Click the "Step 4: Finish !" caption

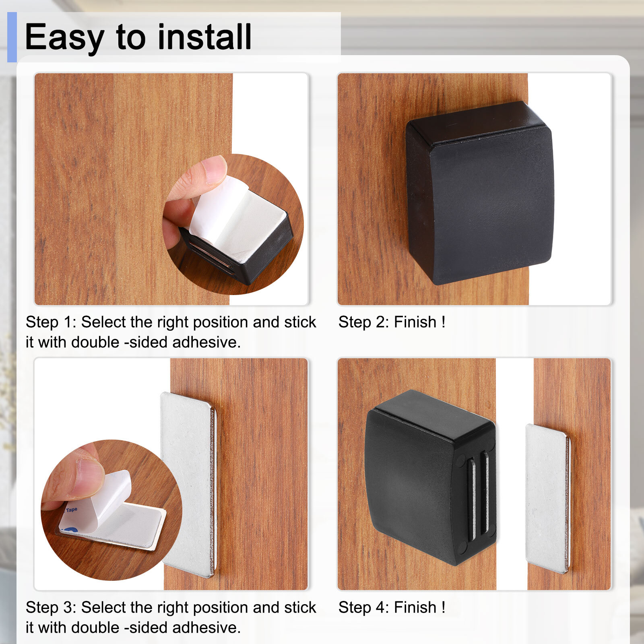click(x=392, y=607)
